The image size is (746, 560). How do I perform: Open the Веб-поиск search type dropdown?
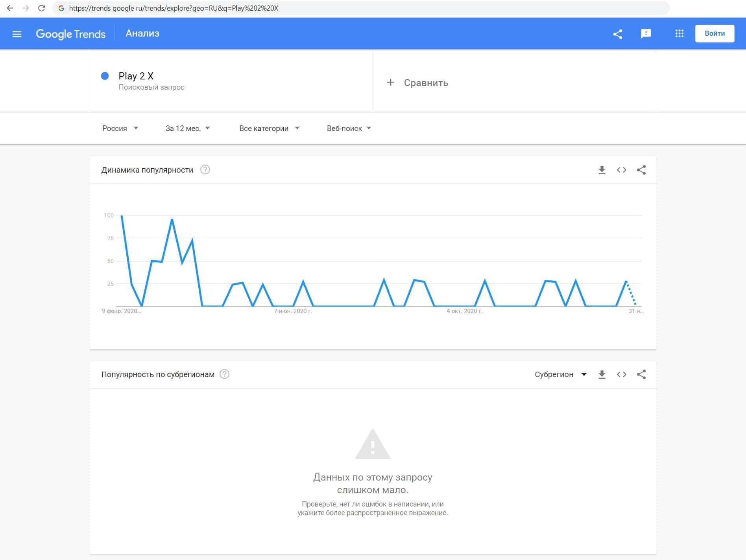349,128
